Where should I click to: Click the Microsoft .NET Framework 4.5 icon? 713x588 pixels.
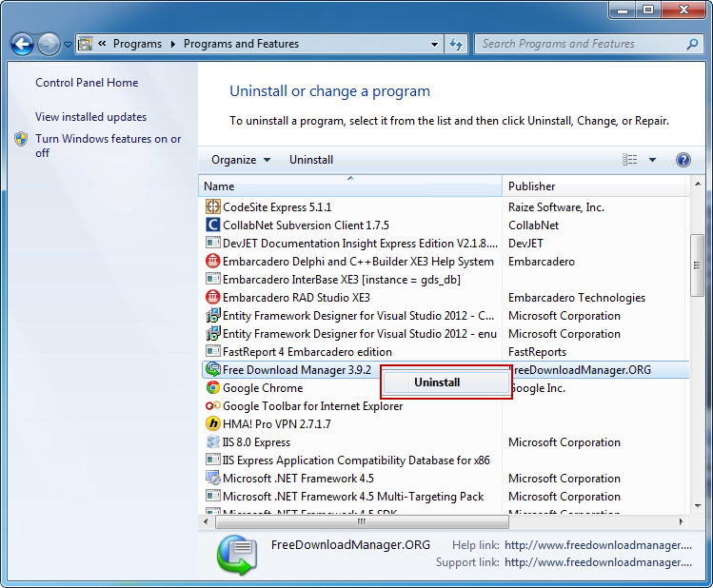pyautogui.click(x=212, y=478)
